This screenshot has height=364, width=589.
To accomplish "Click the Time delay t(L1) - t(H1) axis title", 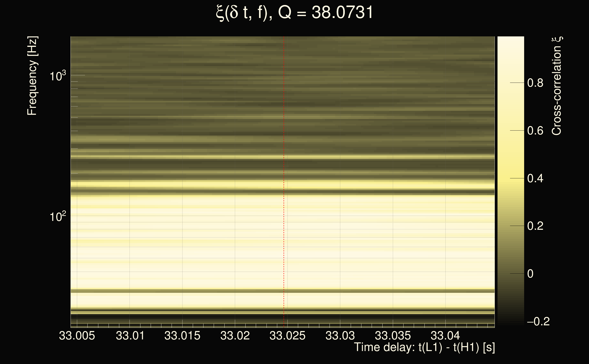I will click(424, 347).
